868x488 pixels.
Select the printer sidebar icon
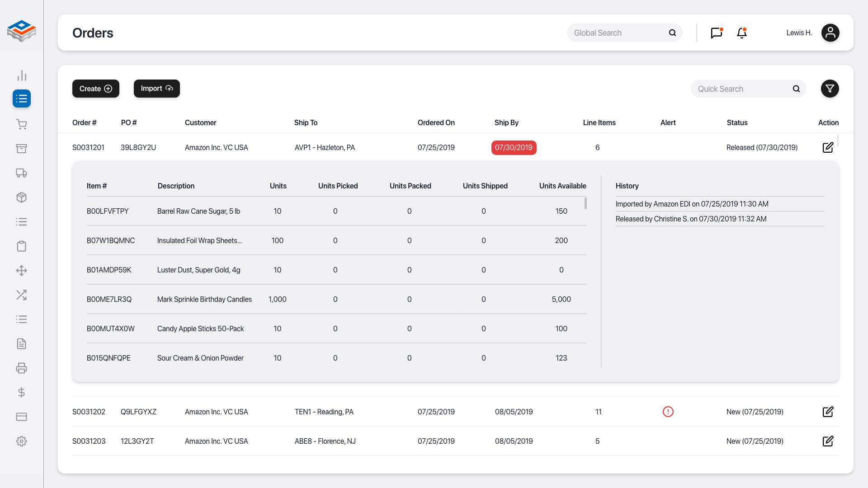[21, 368]
